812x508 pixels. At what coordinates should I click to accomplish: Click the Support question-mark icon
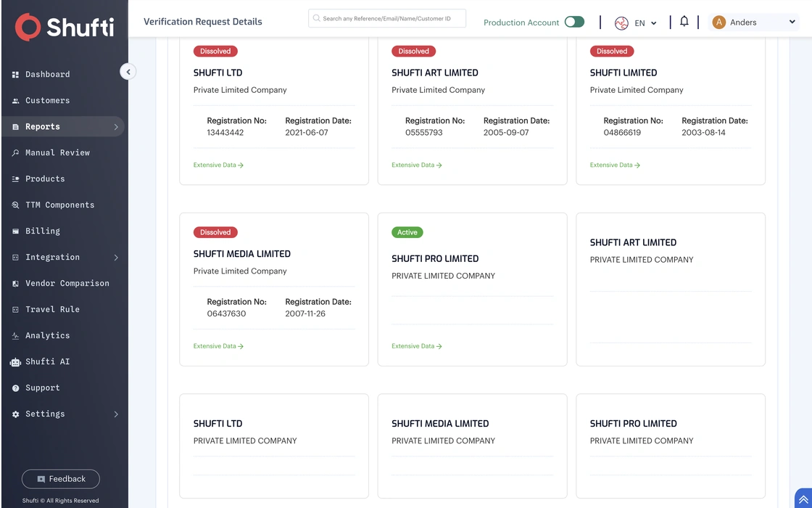click(x=15, y=388)
